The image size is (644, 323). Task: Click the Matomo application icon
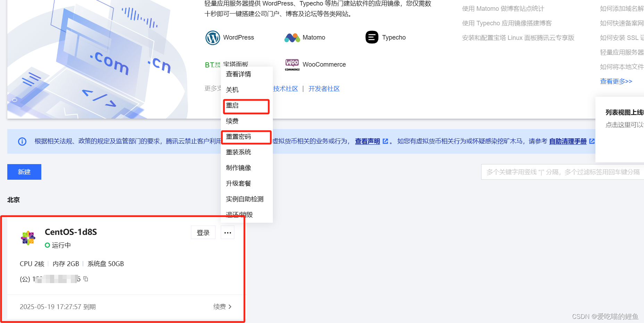(x=292, y=37)
